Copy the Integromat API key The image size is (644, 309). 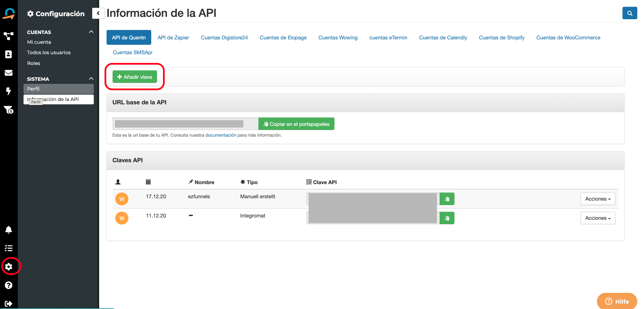[447, 218]
